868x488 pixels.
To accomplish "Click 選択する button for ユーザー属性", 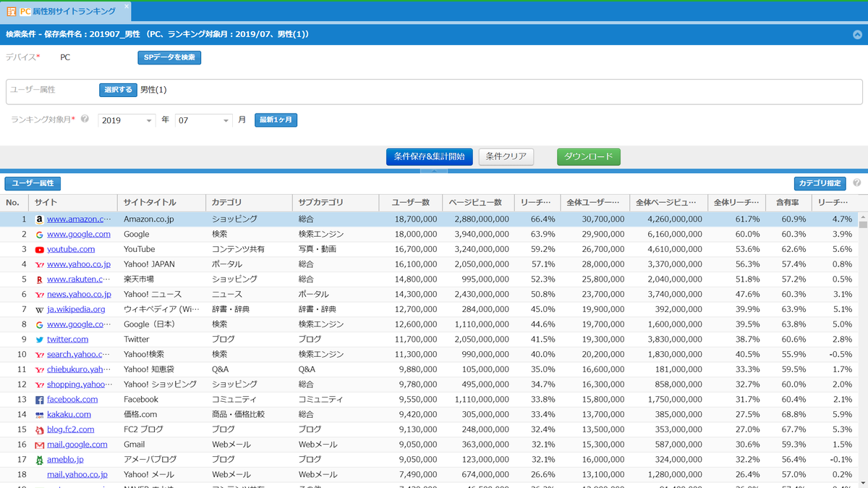I will pos(118,90).
